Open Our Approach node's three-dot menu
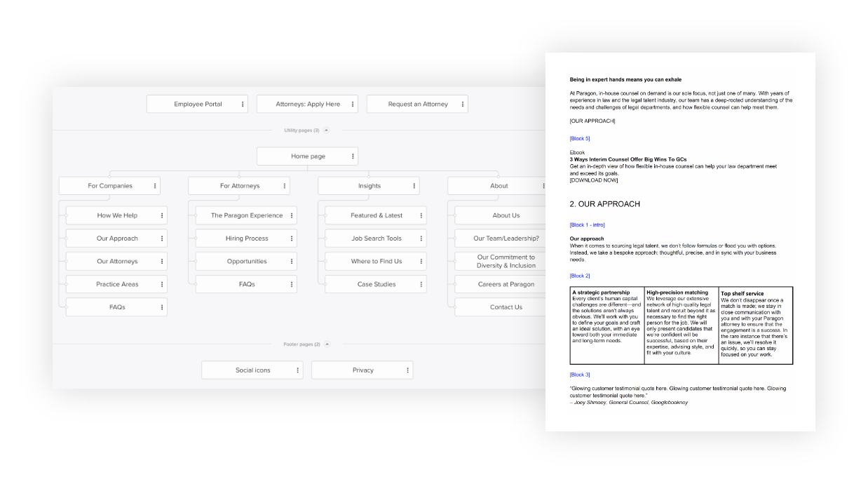This screenshot has width=868, height=484. coord(162,238)
